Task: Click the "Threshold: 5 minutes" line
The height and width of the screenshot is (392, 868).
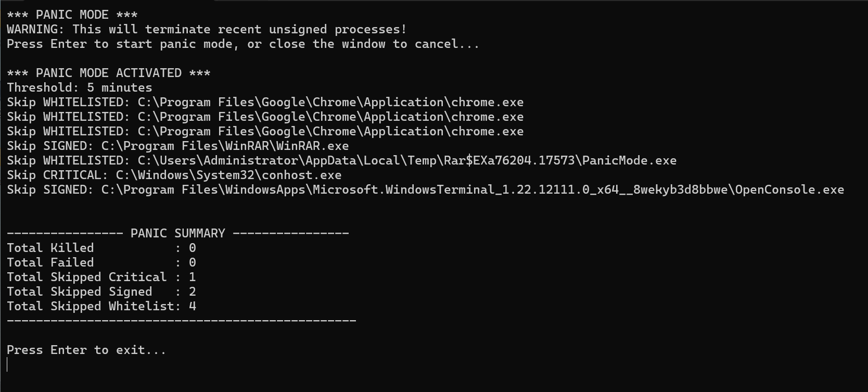Action: (x=79, y=87)
